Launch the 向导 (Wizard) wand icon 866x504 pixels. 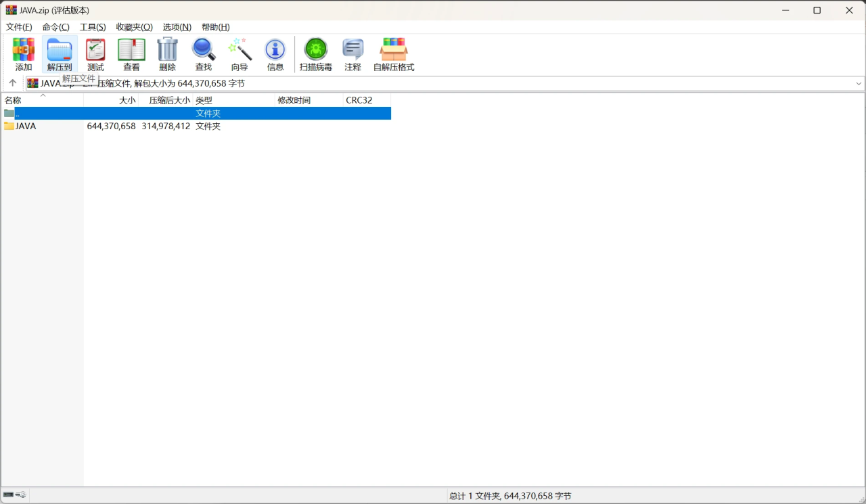pyautogui.click(x=240, y=54)
